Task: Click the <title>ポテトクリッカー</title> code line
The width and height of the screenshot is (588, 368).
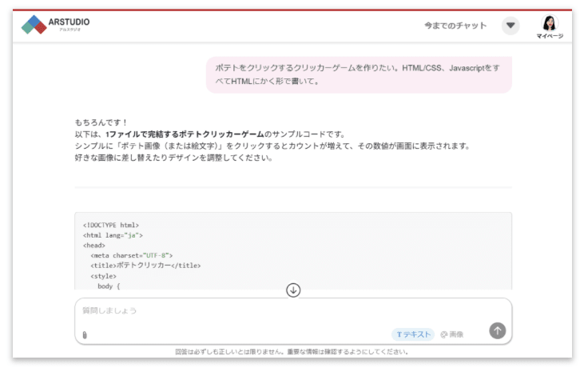Action: tap(145, 266)
